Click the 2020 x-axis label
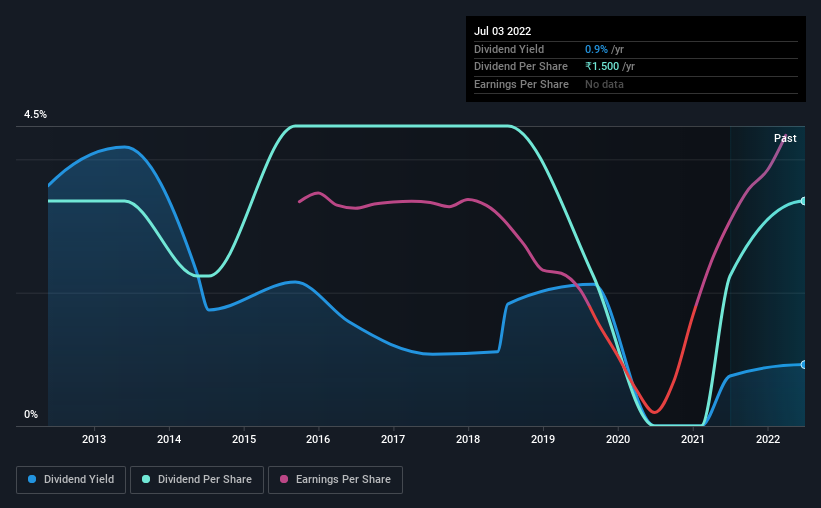 point(618,439)
